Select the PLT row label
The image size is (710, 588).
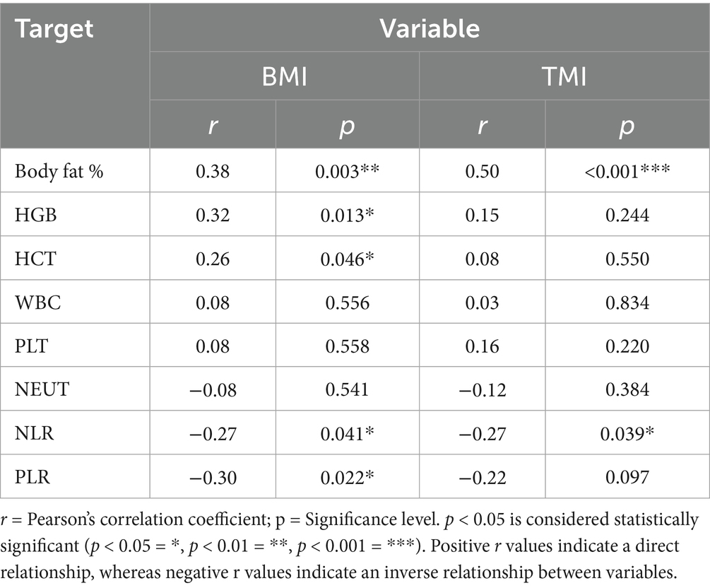pyautogui.click(x=28, y=346)
